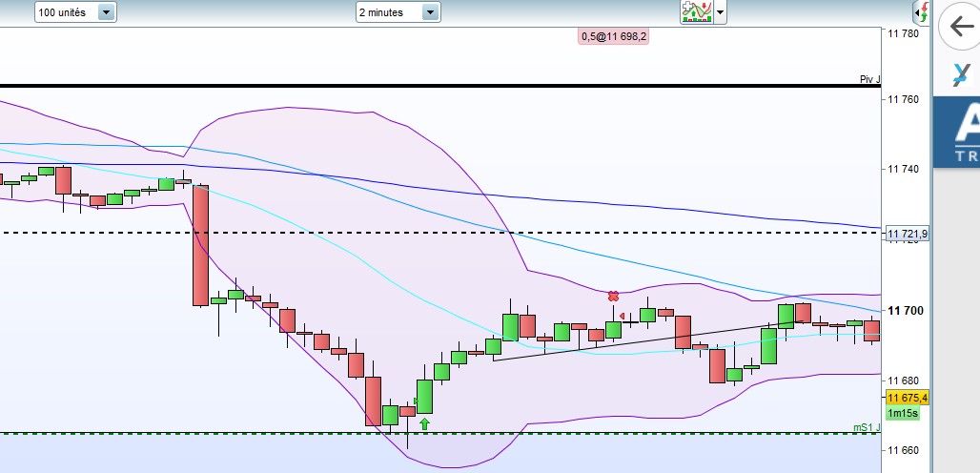This screenshot has width=980, height=473.
Task: Click the "11 660" price axis value
Action: tap(904, 450)
